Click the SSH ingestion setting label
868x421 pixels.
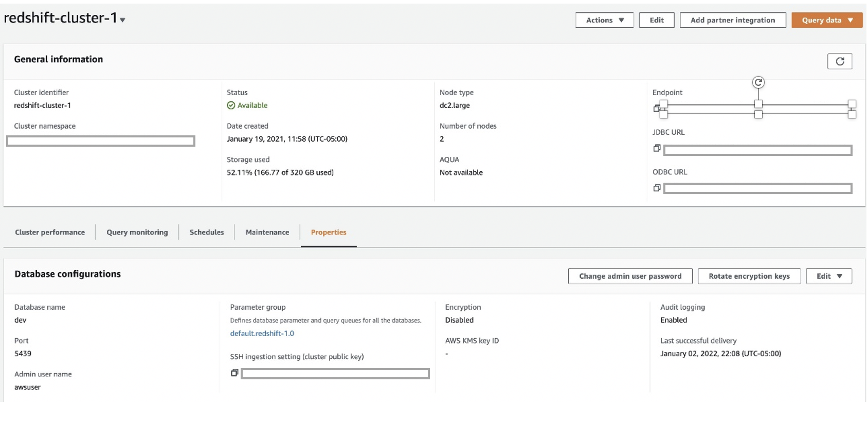point(297,357)
